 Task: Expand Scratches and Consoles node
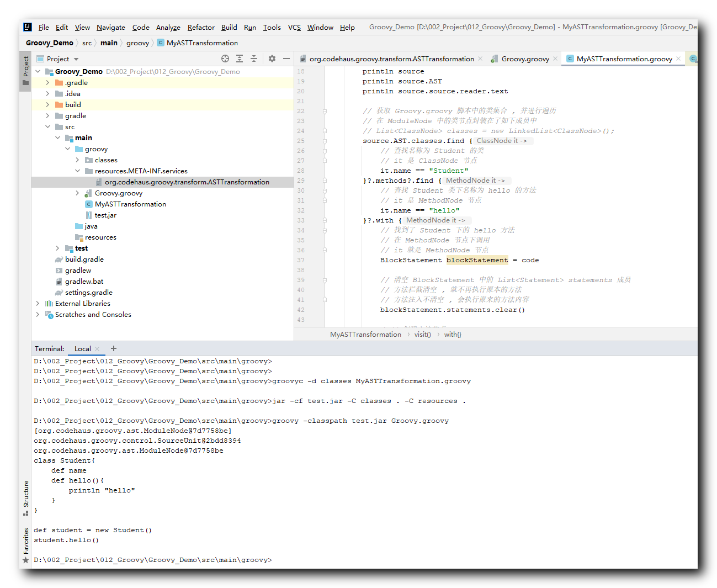click(38, 315)
